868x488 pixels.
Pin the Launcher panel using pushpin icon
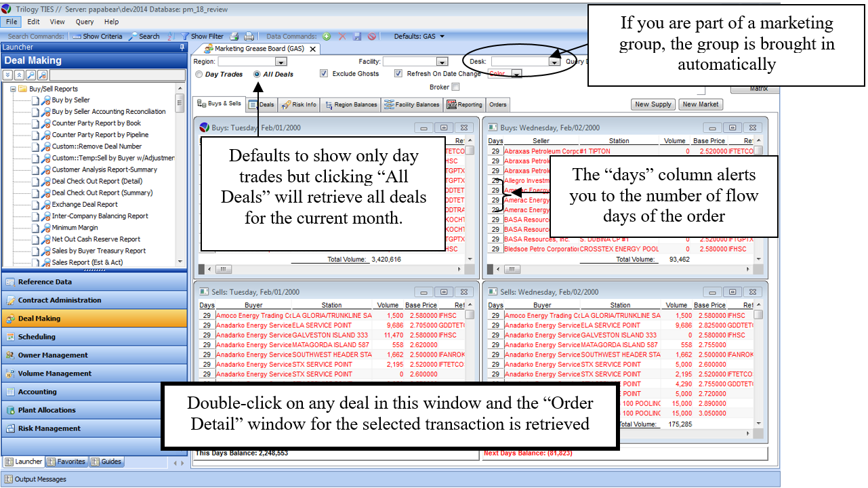point(182,47)
